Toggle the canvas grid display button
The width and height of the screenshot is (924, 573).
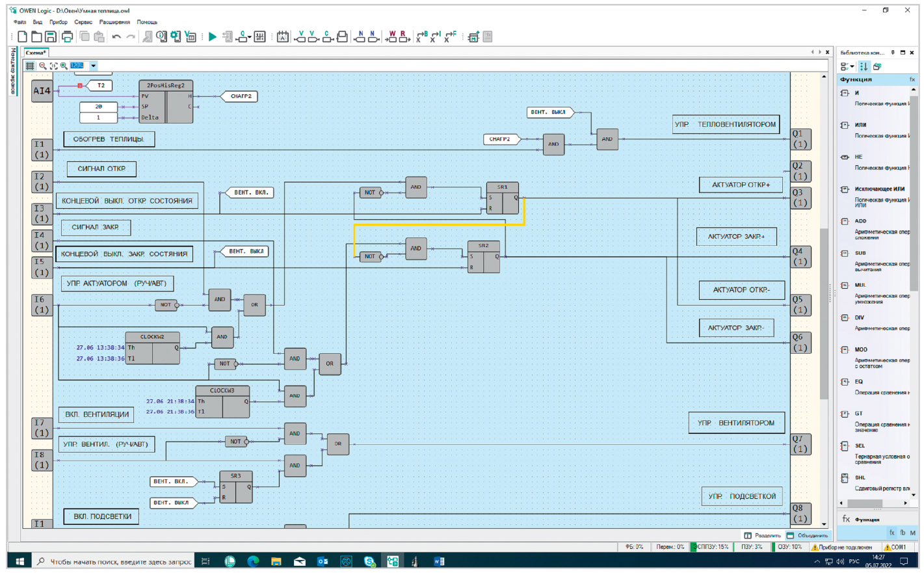click(x=30, y=66)
